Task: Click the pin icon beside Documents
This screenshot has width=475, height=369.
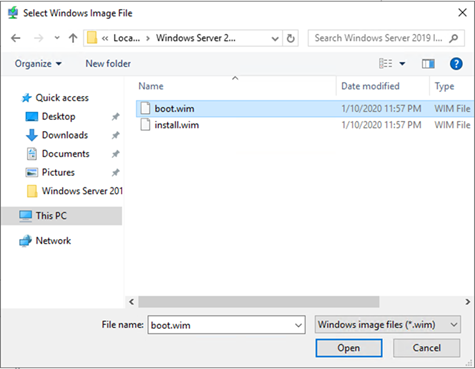Action: (x=115, y=154)
